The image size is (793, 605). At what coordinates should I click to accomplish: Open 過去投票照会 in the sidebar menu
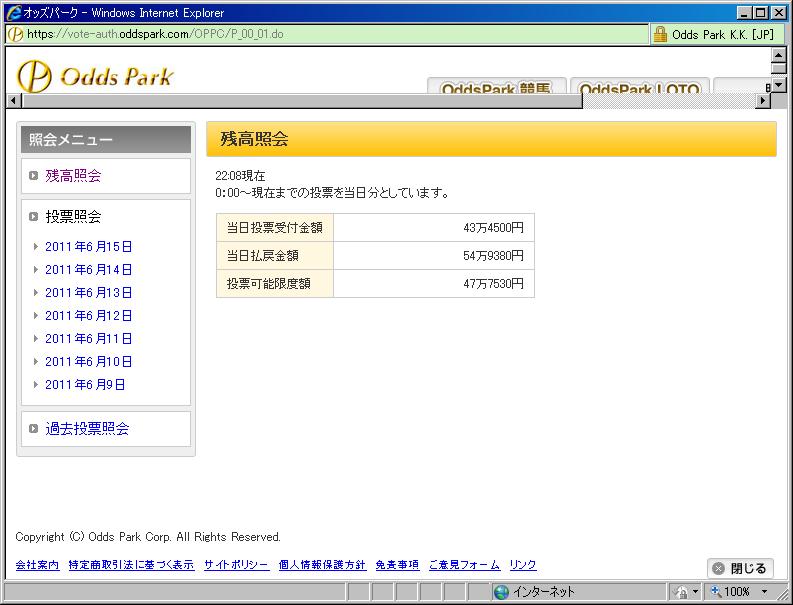coord(87,428)
